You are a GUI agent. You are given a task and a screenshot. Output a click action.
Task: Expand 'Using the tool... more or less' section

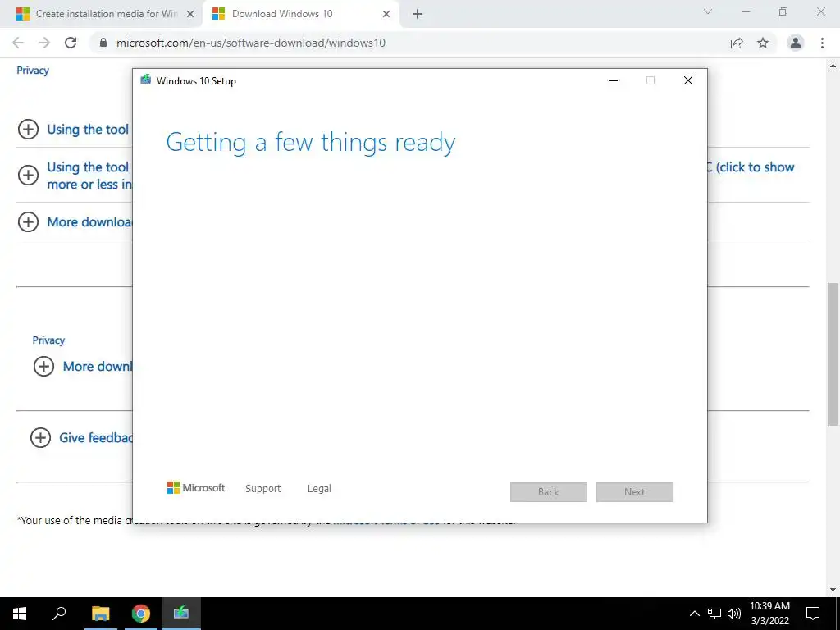(29, 176)
